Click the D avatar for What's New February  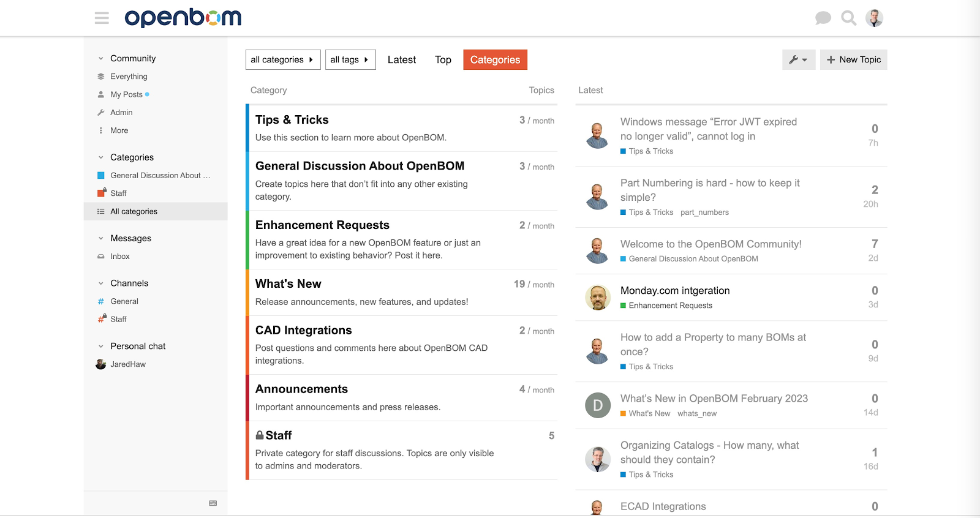click(x=598, y=405)
